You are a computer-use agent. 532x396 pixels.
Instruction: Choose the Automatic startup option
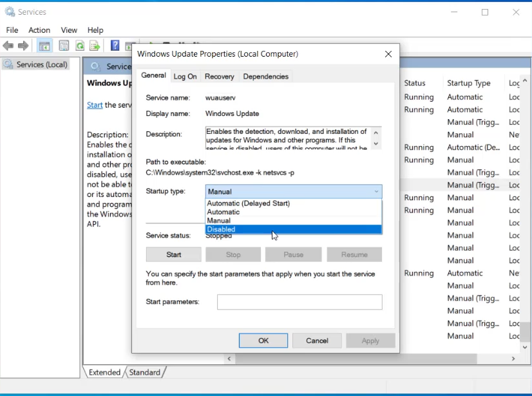[x=294, y=212]
